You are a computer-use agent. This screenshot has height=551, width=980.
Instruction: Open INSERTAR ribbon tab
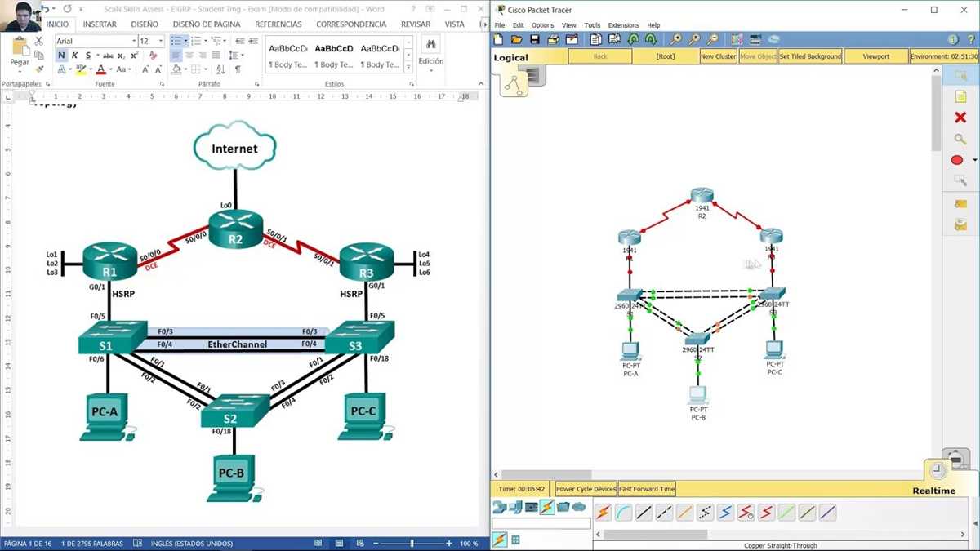click(x=100, y=24)
